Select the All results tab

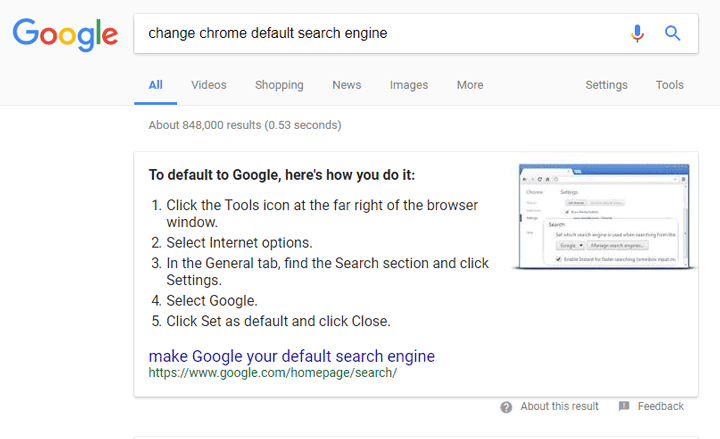point(155,85)
